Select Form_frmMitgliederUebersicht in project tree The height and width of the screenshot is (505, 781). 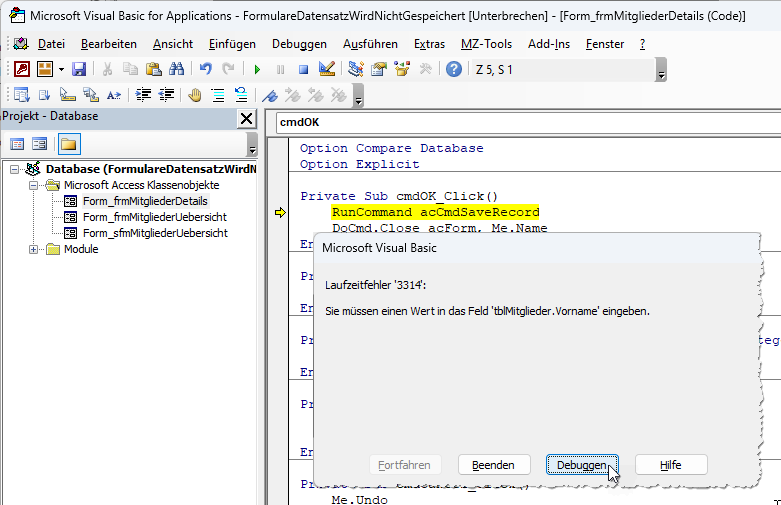click(154, 217)
